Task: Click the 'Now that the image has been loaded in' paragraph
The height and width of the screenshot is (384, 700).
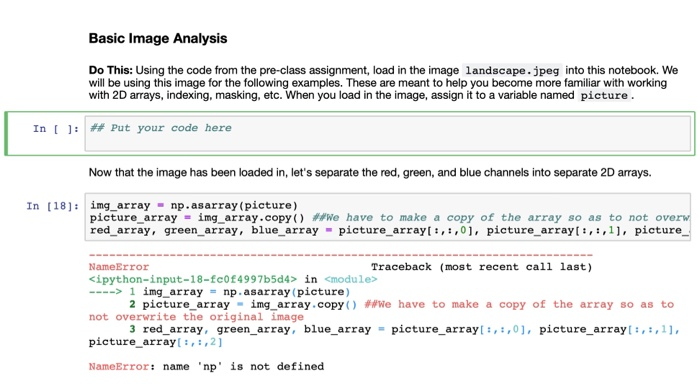Action: pos(370,172)
